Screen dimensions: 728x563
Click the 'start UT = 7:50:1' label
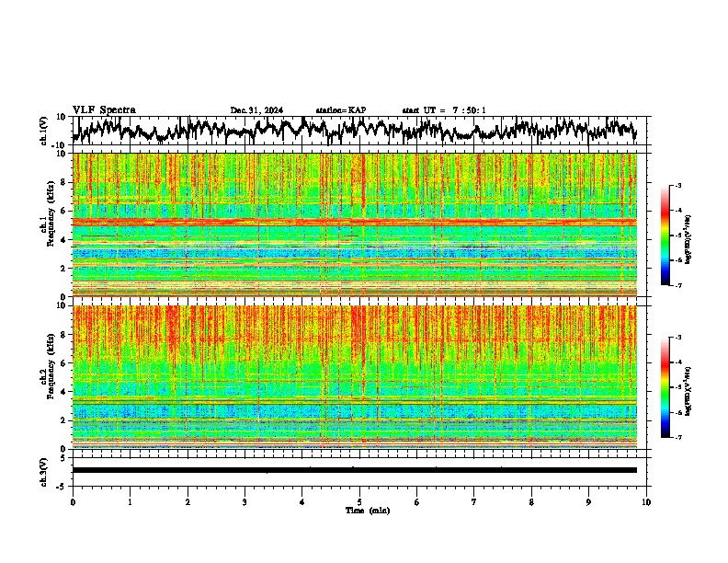(x=444, y=110)
